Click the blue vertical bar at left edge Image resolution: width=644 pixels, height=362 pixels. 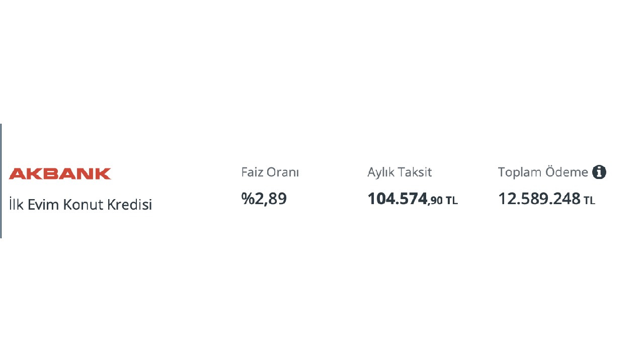(x=1, y=181)
